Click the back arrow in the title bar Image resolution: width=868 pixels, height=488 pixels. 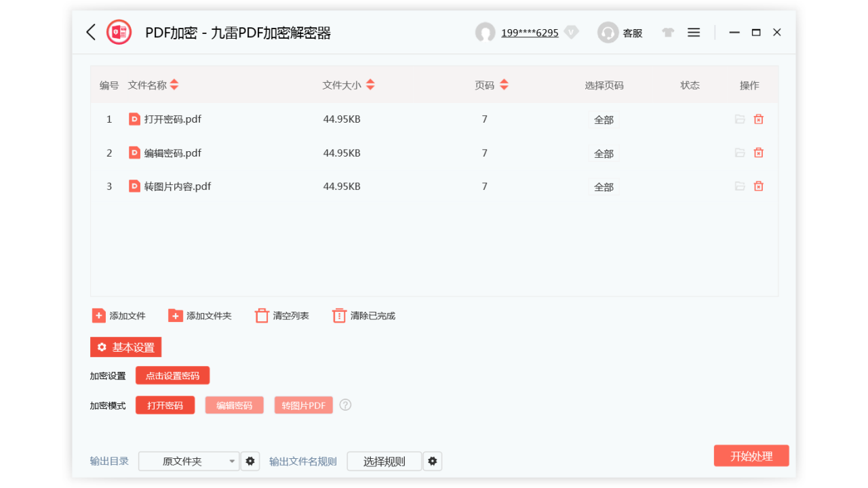pyautogui.click(x=91, y=32)
